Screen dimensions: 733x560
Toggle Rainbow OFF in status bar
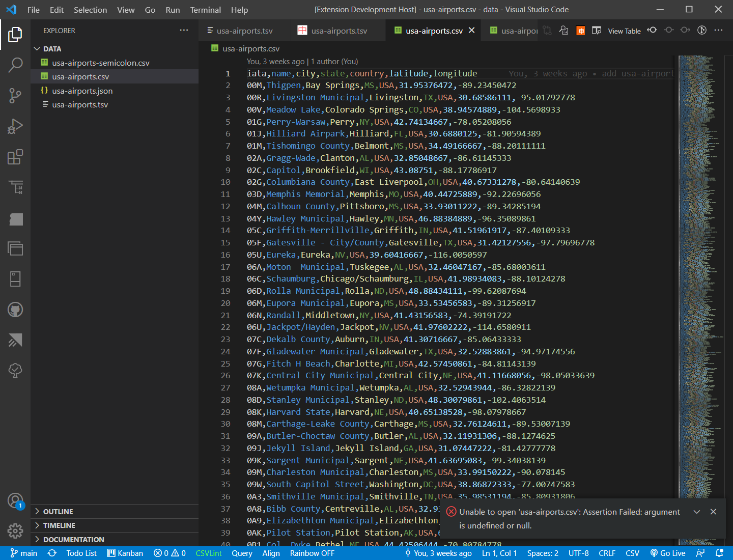pos(312,553)
